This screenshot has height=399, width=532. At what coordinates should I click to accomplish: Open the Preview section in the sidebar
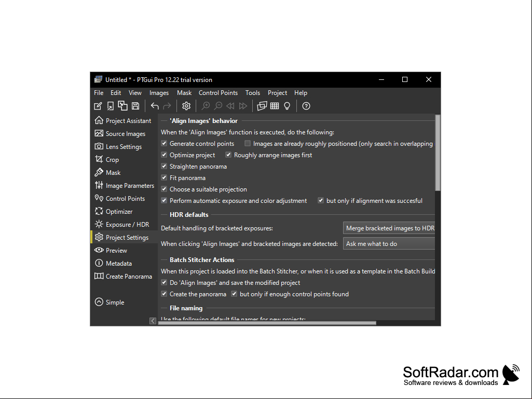(124, 251)
